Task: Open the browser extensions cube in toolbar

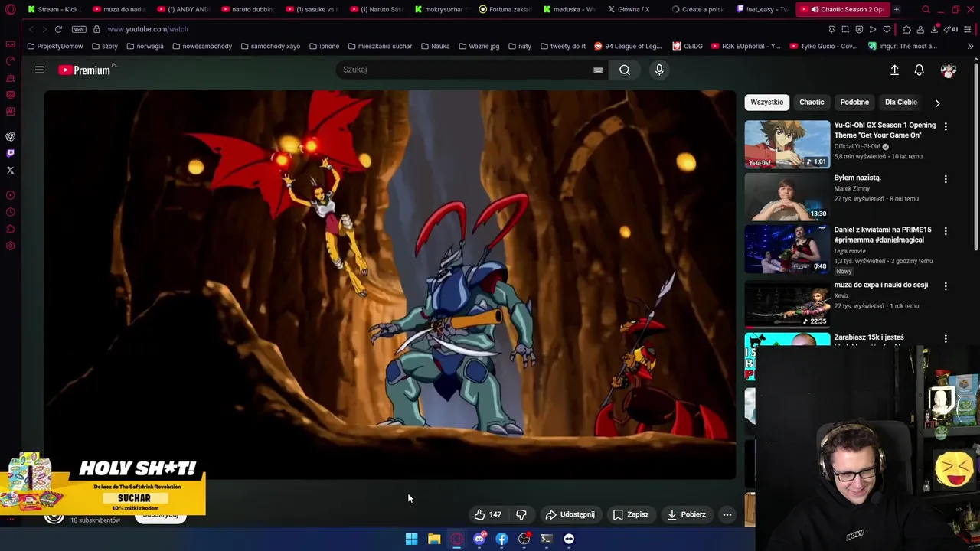Action: (x=906, y=29)
